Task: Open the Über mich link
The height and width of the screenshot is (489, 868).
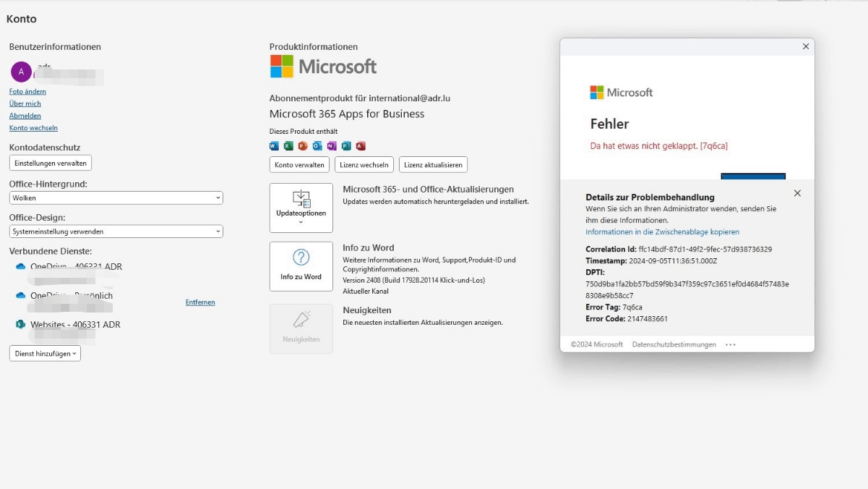Action: 25,104
